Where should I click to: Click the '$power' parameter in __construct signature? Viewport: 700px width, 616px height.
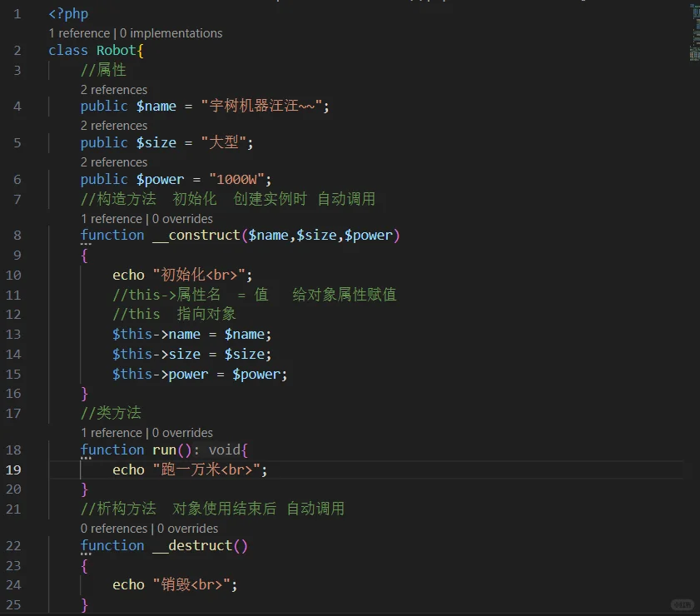point(368,236)
